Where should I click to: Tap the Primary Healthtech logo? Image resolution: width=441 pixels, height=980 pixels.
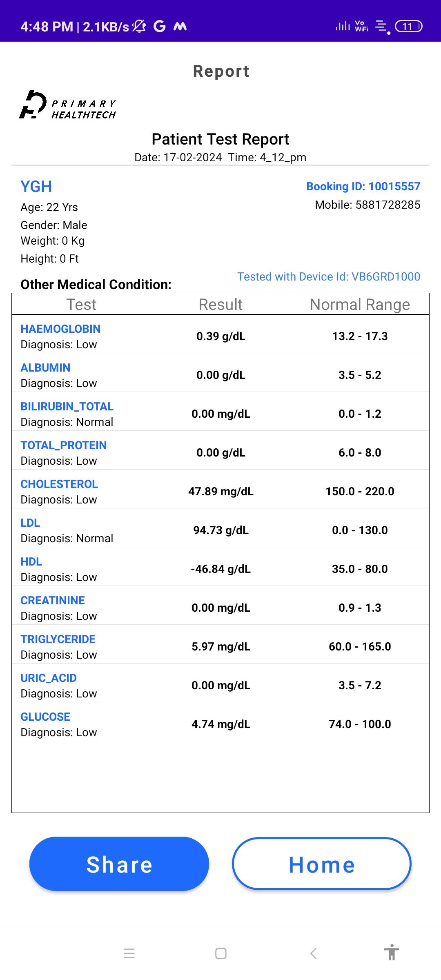tap(68, 105)
